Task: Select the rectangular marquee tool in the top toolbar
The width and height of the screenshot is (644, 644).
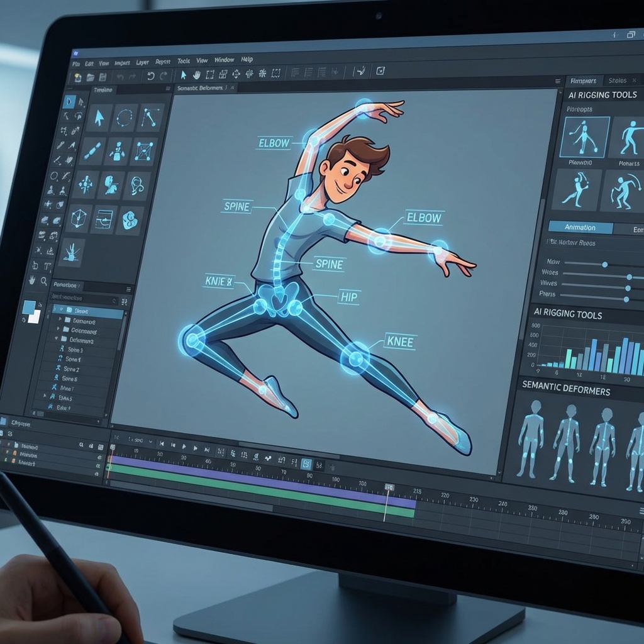Action: [x=210, y=74]
